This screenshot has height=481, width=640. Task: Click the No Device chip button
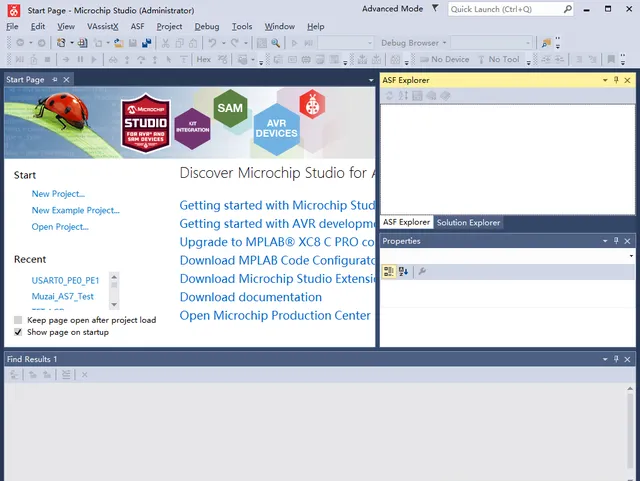point(444,60)
